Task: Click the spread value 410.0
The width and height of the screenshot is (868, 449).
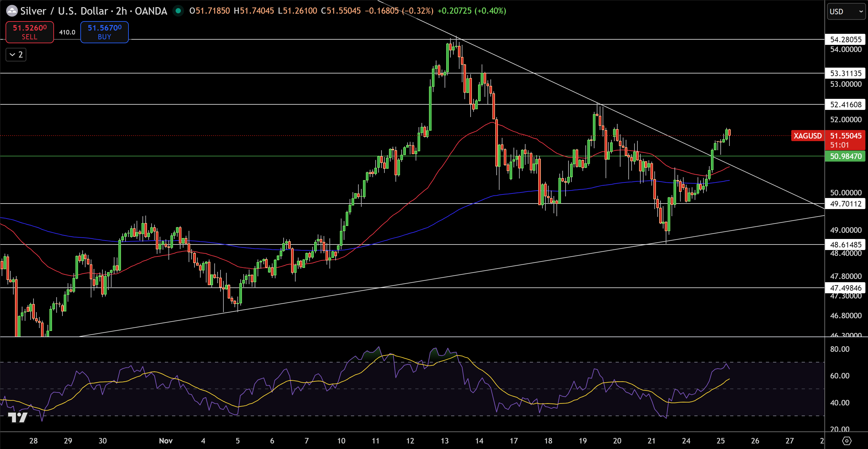Action: [x=67, y=32]
